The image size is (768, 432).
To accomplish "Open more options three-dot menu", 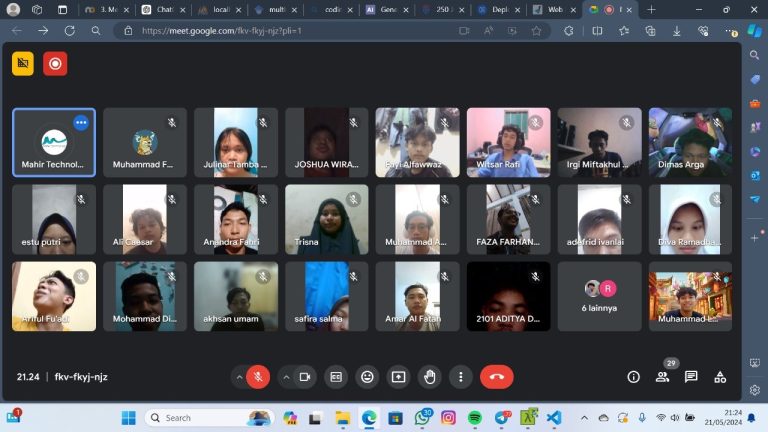I will 460,377.
